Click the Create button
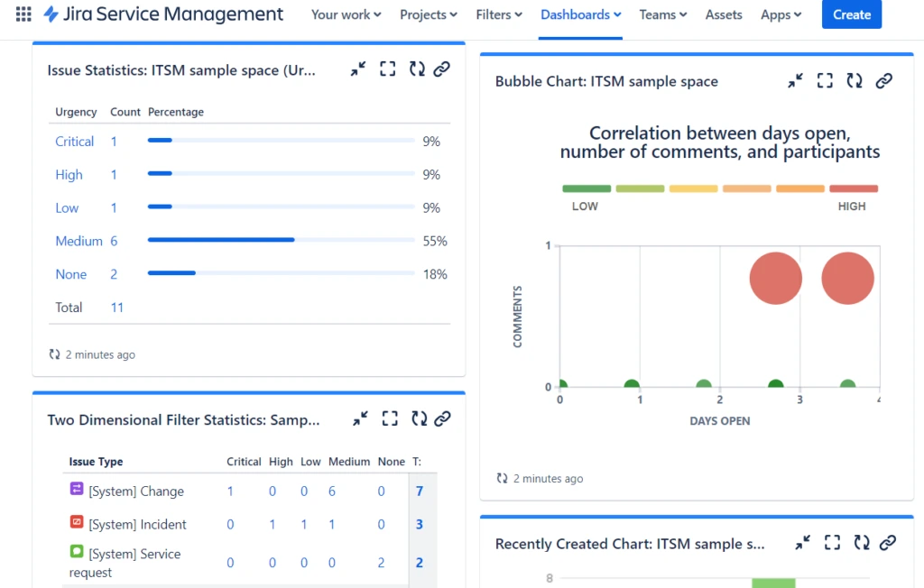Viewport: 924px width, 588px height. 852,14
